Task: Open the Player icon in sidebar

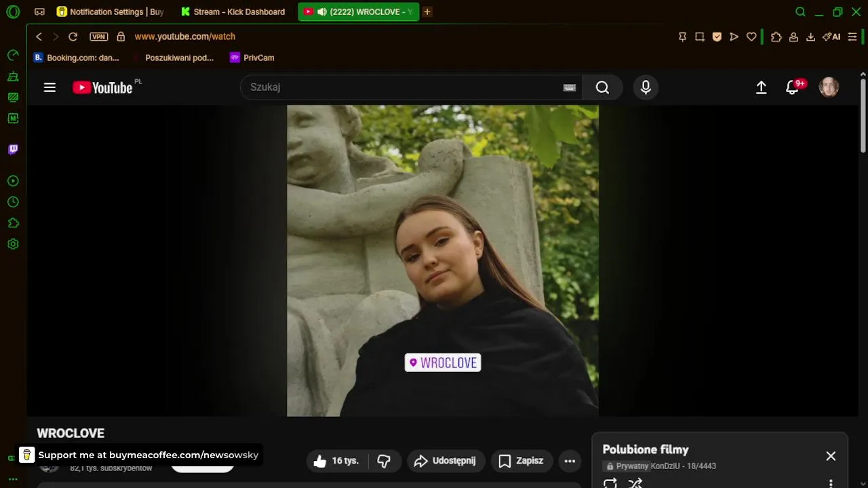Action: point(13,181)
